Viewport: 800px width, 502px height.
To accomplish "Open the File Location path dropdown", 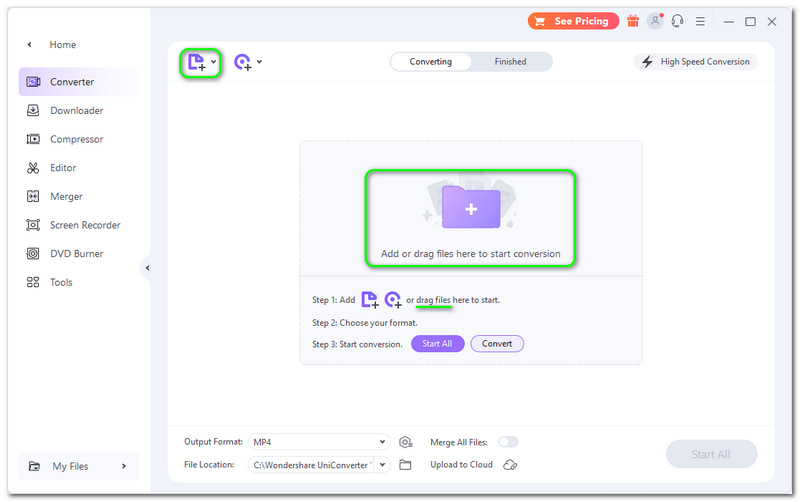I will coord(382,465).
